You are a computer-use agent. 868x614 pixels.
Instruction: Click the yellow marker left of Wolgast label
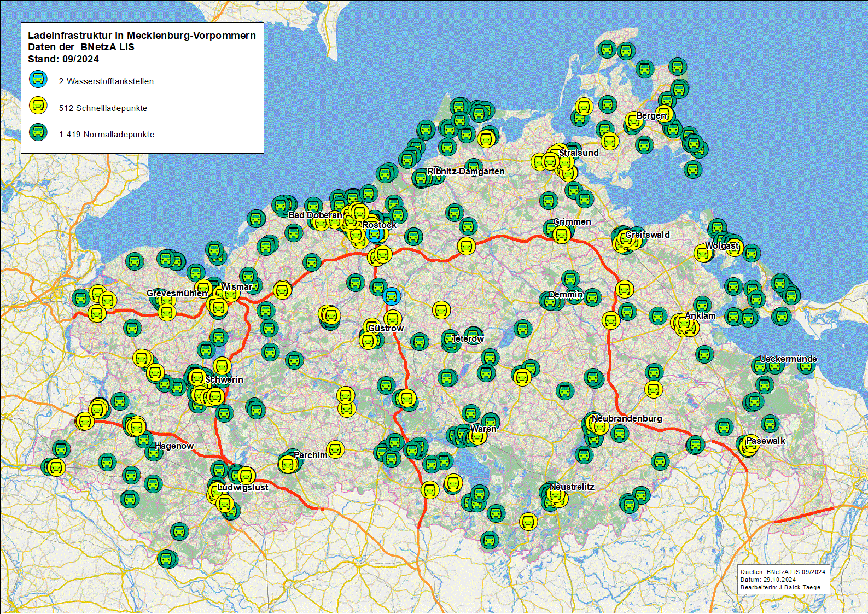coord(703,253)
